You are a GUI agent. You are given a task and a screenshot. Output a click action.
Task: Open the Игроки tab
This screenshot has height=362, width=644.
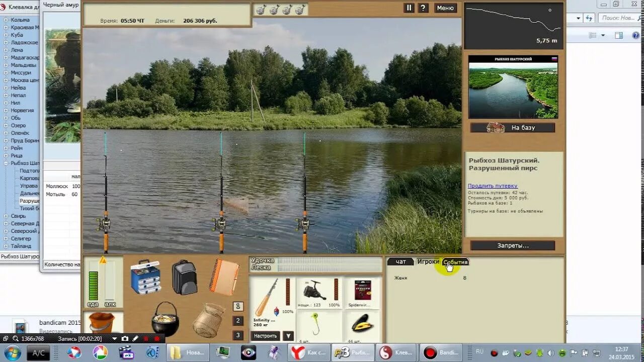click(x=428, y=262)
